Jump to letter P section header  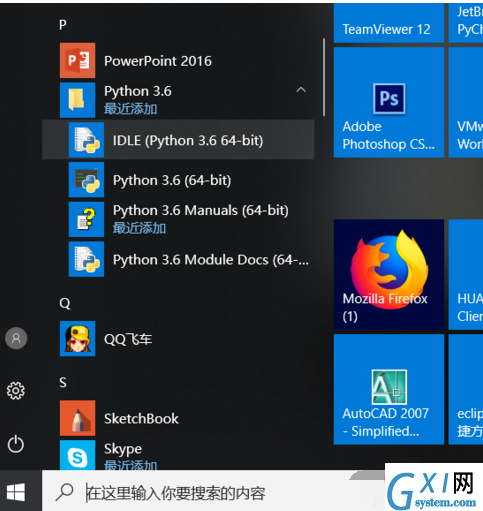63,25
